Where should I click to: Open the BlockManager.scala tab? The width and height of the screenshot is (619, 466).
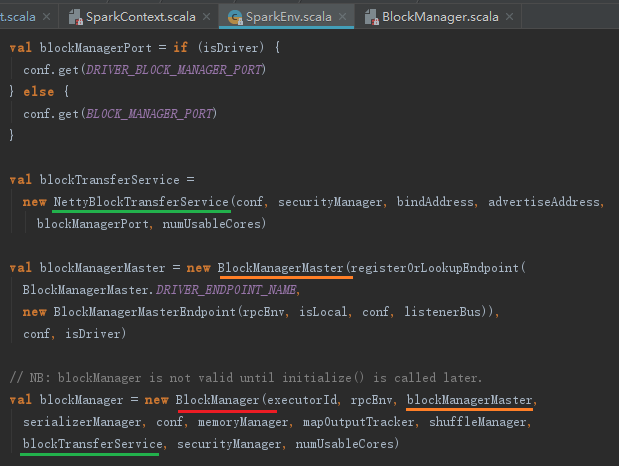click(x=438, y=17)
